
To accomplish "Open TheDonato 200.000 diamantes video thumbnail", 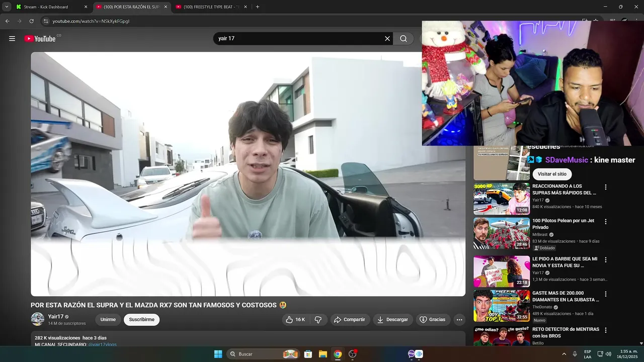I will (502, 306).
